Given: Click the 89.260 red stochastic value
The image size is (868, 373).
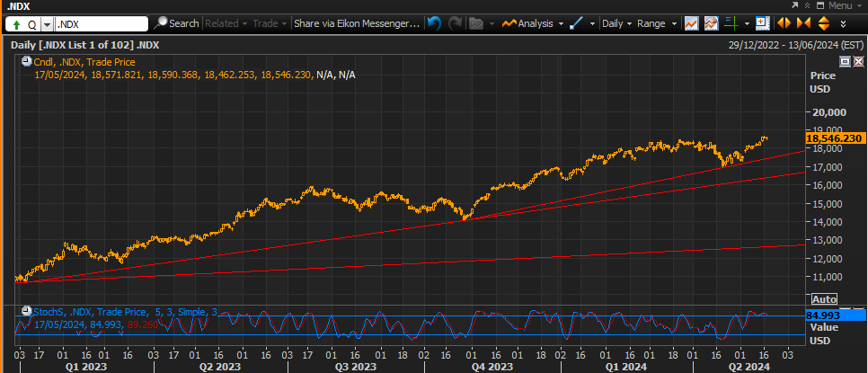Looking at the screenshot, I should point(143,324).
